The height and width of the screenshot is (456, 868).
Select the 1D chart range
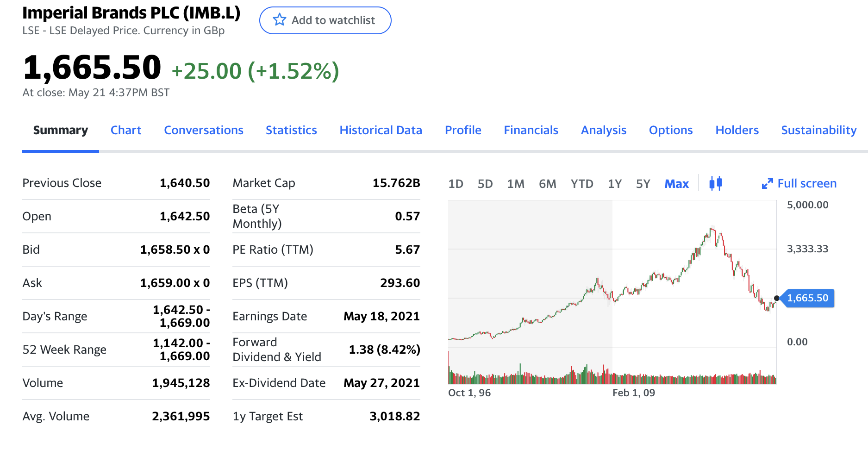(x=456, y=184)
